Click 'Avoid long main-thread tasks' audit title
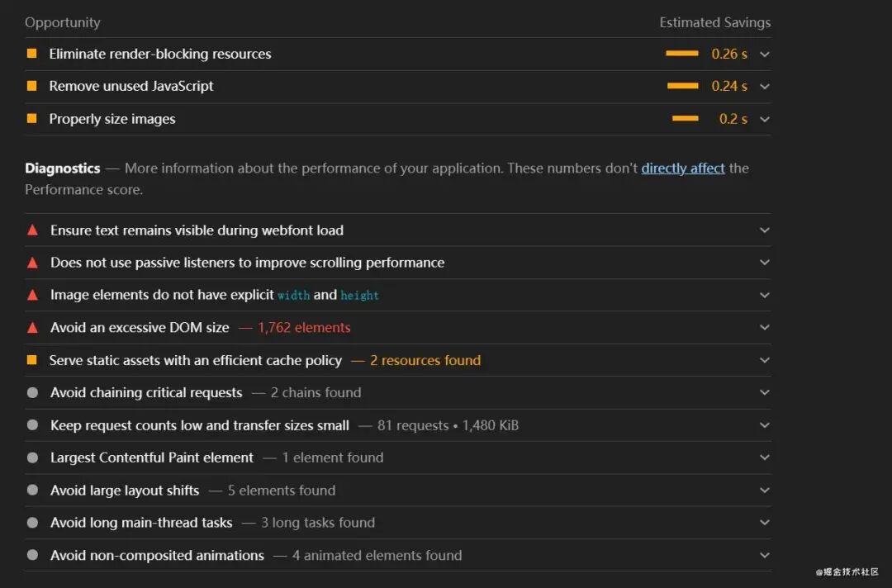The width and height of the screenshot is (892, 588). (141, 523)
